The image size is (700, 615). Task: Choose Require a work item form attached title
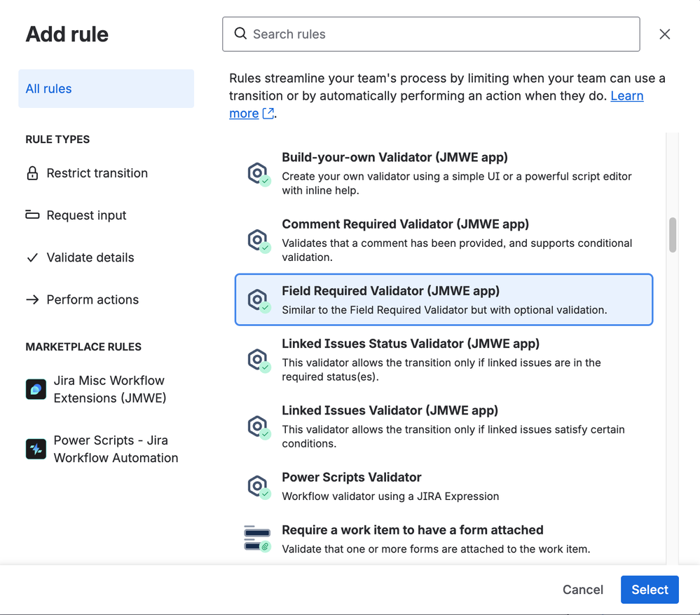(413, 529)
